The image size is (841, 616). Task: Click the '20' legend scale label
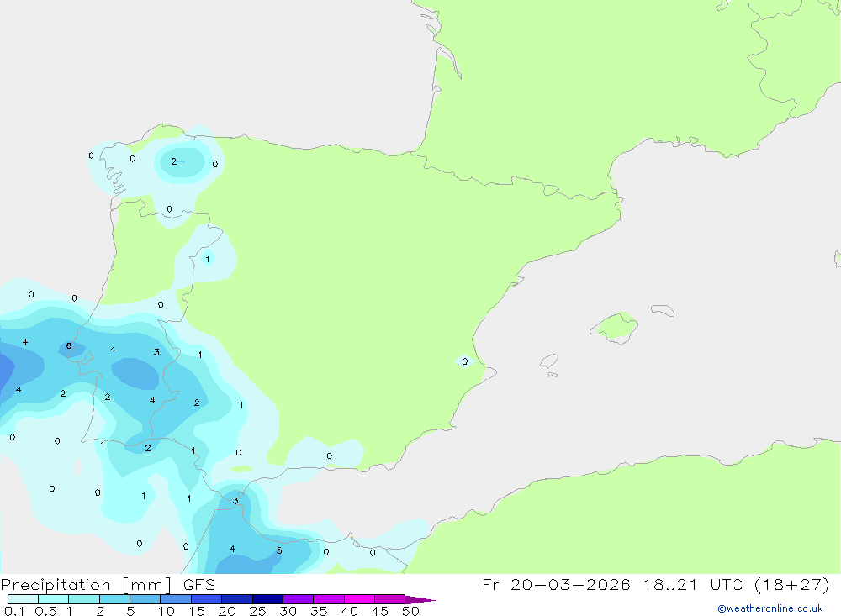pyautogui.click(x=227, y=611)
